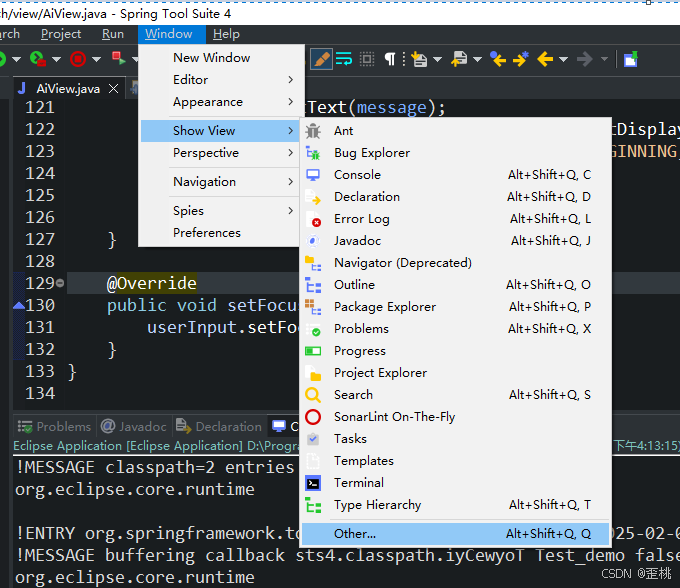Click the Terminal icon

(x=313, y=483)
